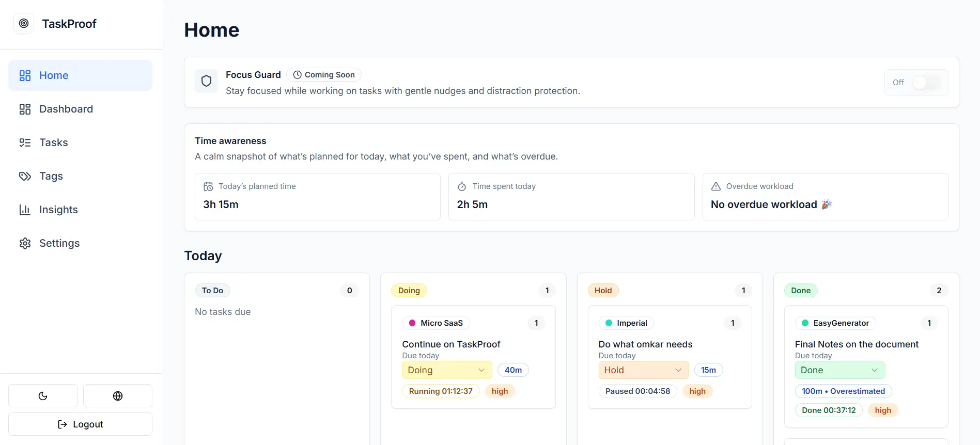Click the Paused 00:04:58 timer badge
The height and width of the screenshot is (445, 980).
coord(637,391)
